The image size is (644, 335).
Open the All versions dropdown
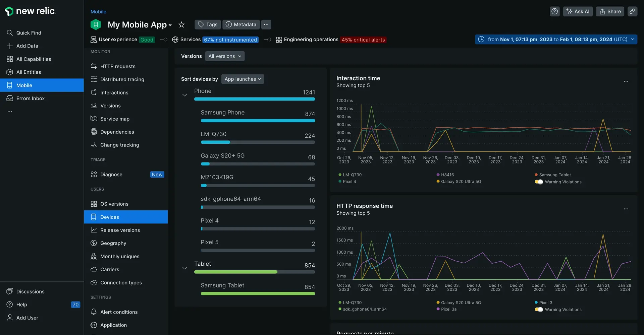point(225,56)
